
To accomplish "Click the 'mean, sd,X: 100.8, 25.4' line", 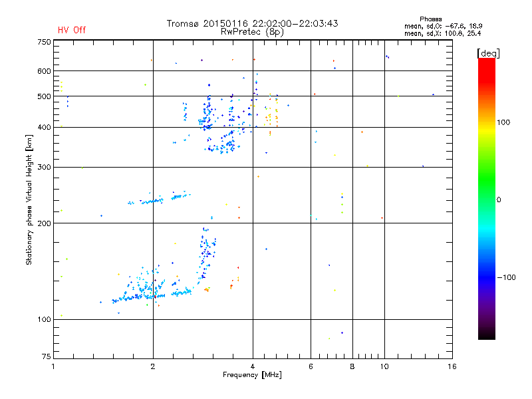I will pos(442,33).
